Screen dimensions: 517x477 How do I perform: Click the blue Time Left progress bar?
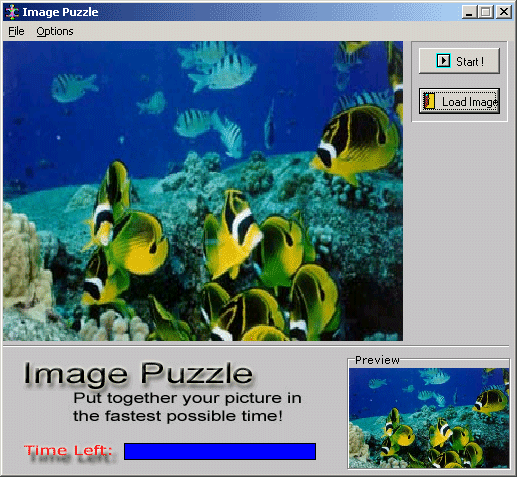[220, 451]
